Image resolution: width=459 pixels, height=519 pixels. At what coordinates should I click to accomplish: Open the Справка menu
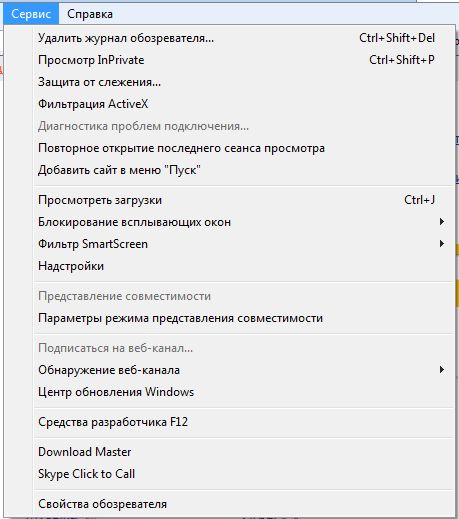pyautogui.click(x=90, y=14)
